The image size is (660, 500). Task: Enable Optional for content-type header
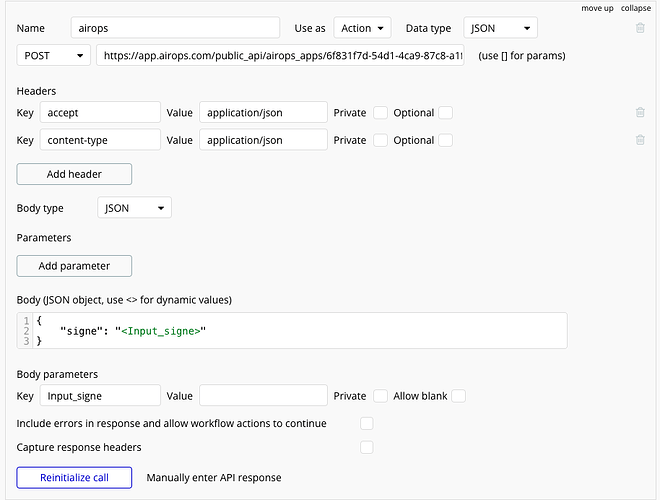point(446,140)
